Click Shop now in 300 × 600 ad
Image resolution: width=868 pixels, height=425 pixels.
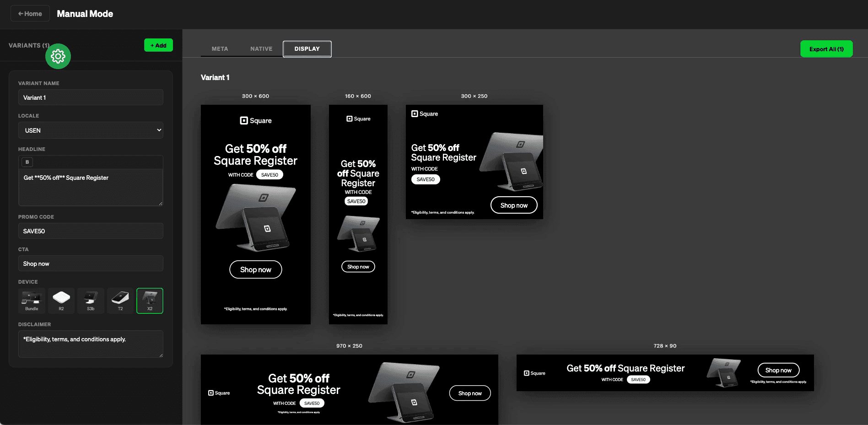coord(256,269)
